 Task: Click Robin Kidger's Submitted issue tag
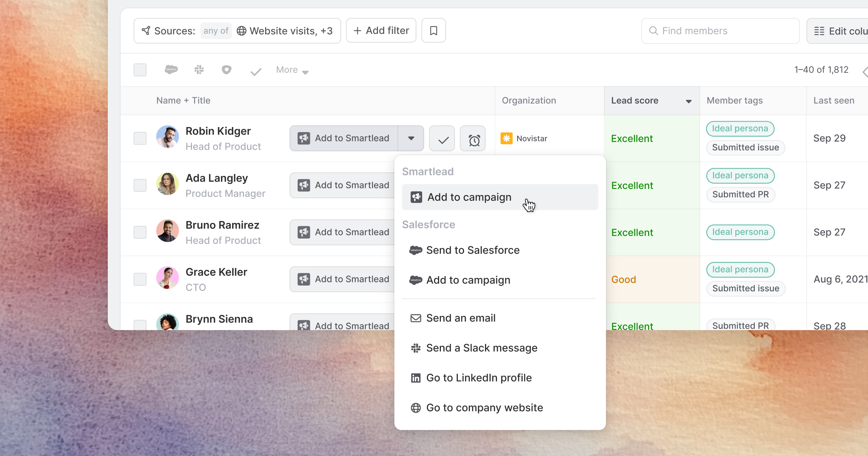click(745, 148)
